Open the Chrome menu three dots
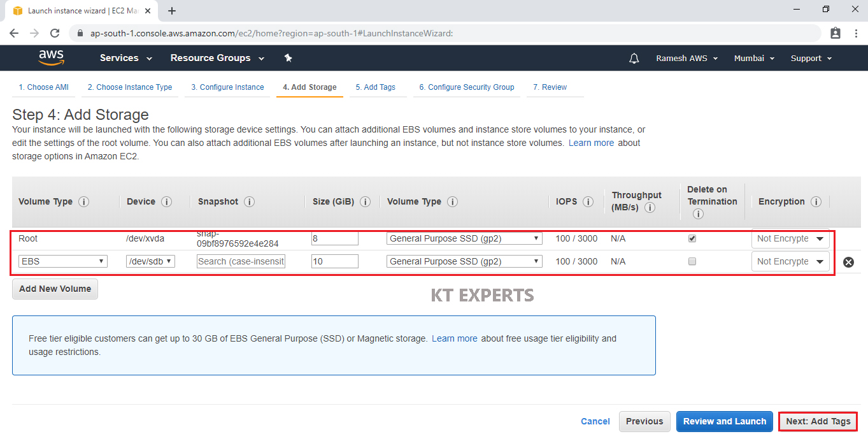Image resolution: width=868 pixels, height=441 pixels. point(855,33)
